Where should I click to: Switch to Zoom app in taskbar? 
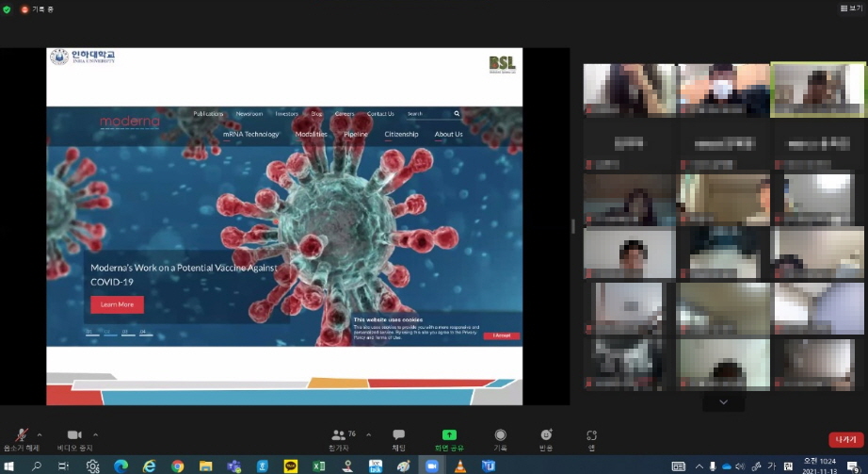pos(432,466)
